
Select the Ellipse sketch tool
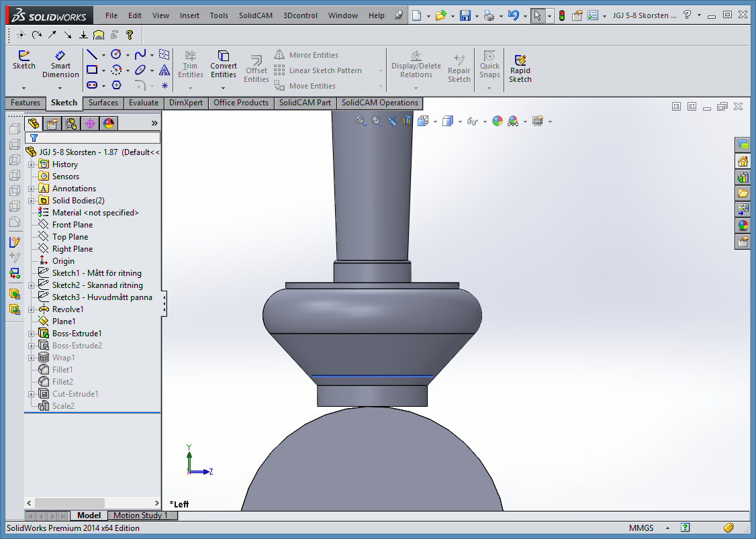[140, 70]
